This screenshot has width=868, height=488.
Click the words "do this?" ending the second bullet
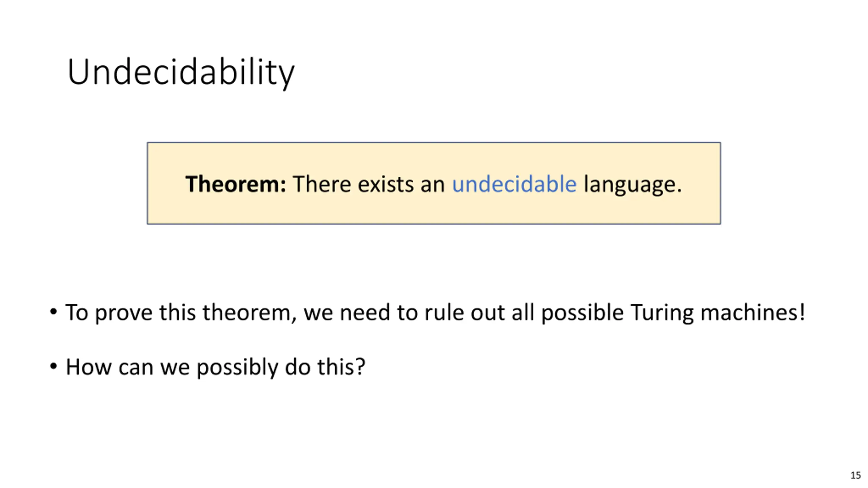coord(325,367)
